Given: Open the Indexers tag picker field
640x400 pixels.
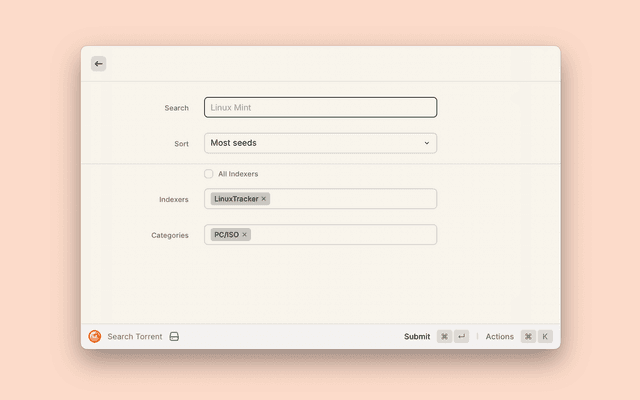Looking at the screenshot, I should [350, 199].
